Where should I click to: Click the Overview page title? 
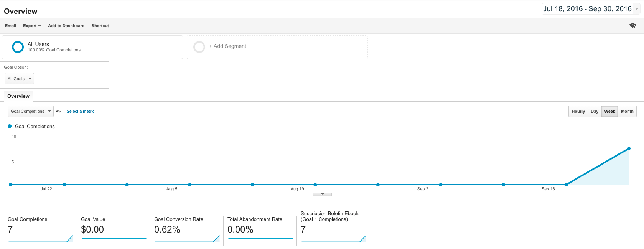coord(21,11)
